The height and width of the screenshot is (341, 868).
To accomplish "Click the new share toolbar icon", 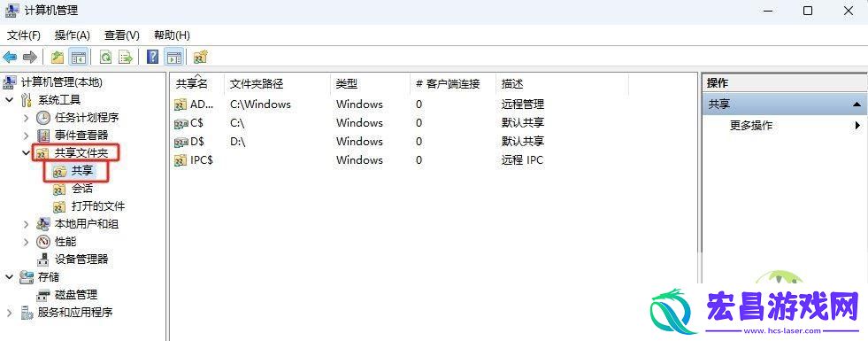I will click(x=200, y=57).
